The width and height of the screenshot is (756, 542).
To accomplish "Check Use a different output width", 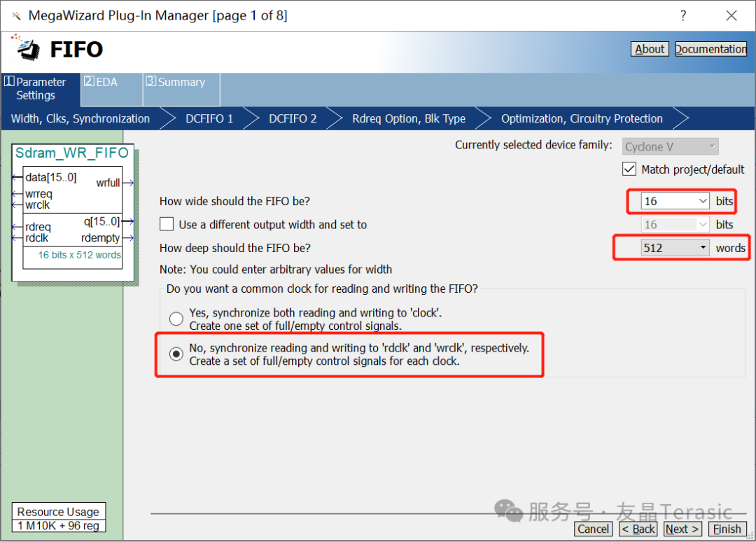I will pyautogui.click(x=167, y=225).
